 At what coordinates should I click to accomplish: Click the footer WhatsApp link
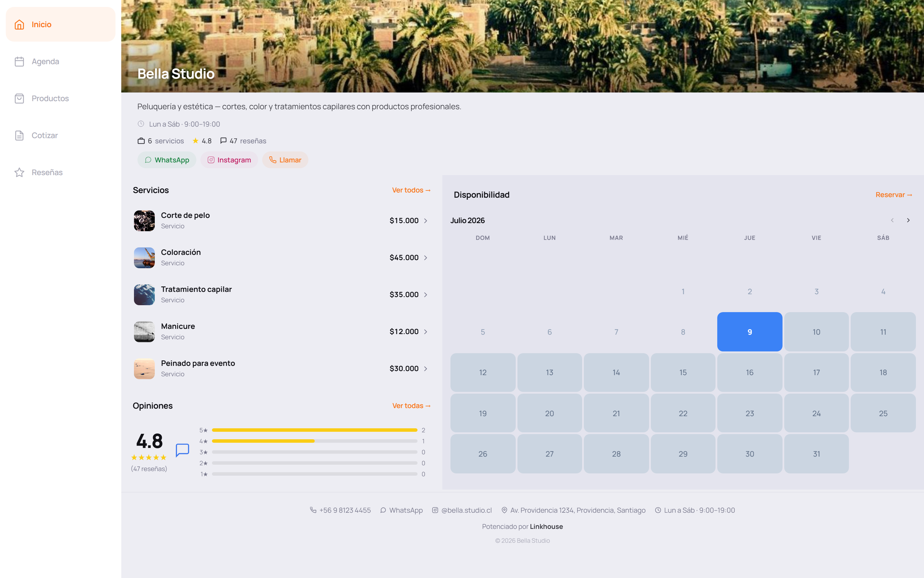tap(401, 510)
